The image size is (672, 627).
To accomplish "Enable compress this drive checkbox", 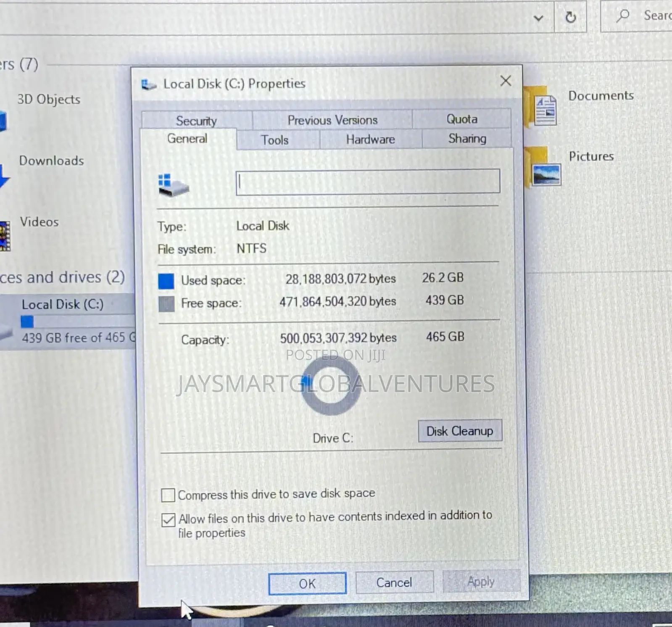I will click(168, 495).
